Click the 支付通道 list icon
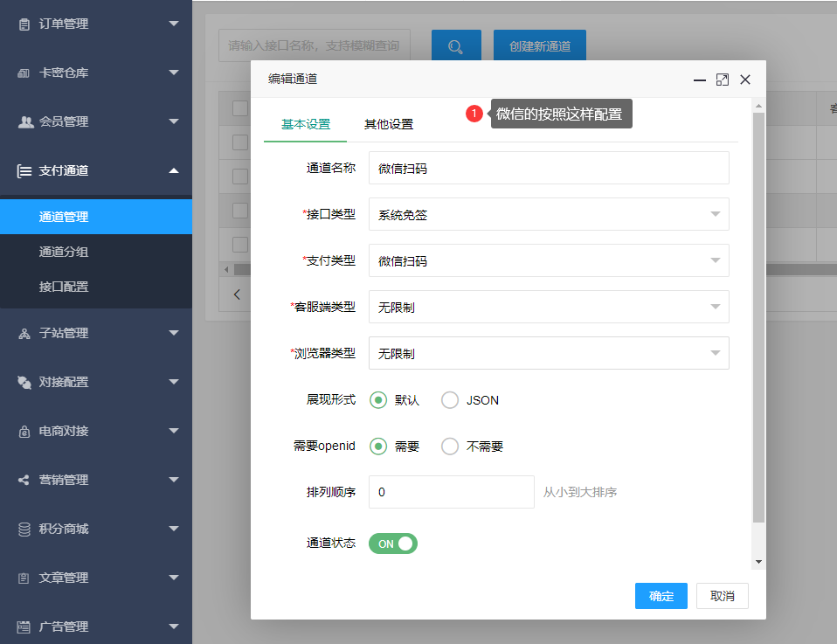Viewport: 837px width, 644px height. coord(24,171)
